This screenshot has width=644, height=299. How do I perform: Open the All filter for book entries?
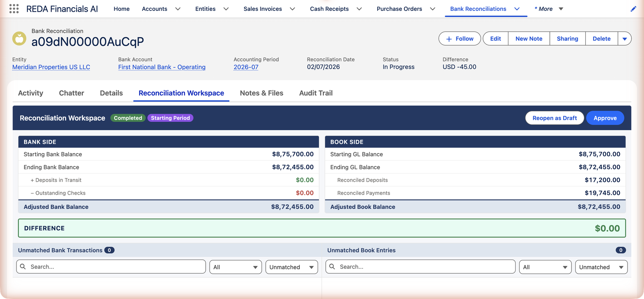[545, 267]
